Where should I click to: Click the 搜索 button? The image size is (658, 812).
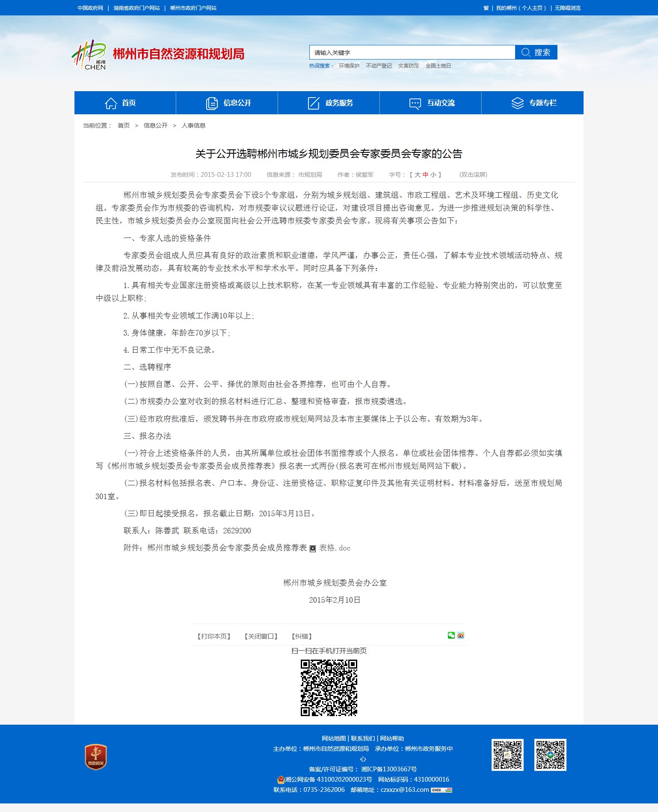(x=536, y=52)
